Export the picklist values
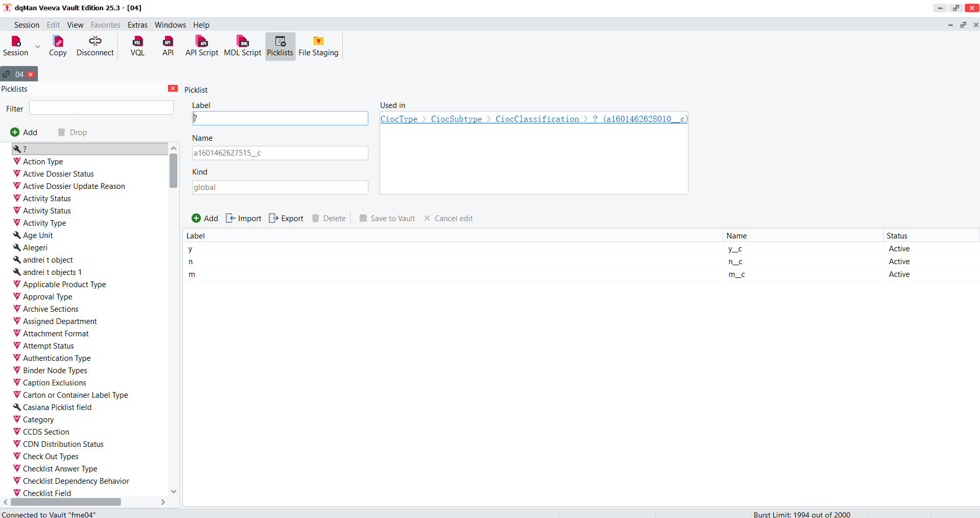The image size is (980, 518). coord(286,219)
